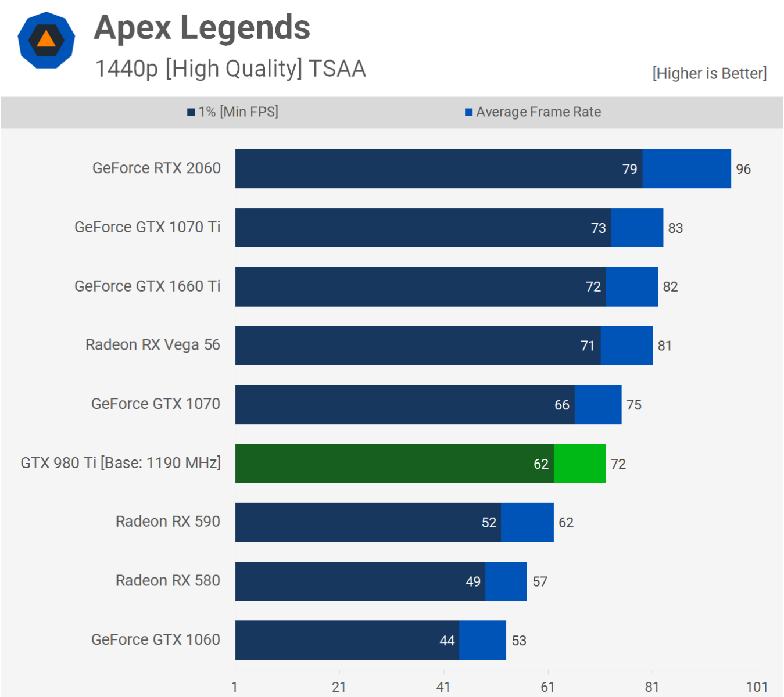784x697 pixels.
Task: Select the "Radeon RX 580" row label
Action: coord(168,580)
